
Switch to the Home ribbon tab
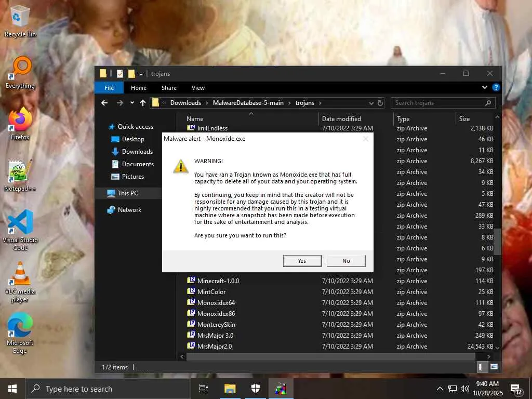(x=138, y=88)
